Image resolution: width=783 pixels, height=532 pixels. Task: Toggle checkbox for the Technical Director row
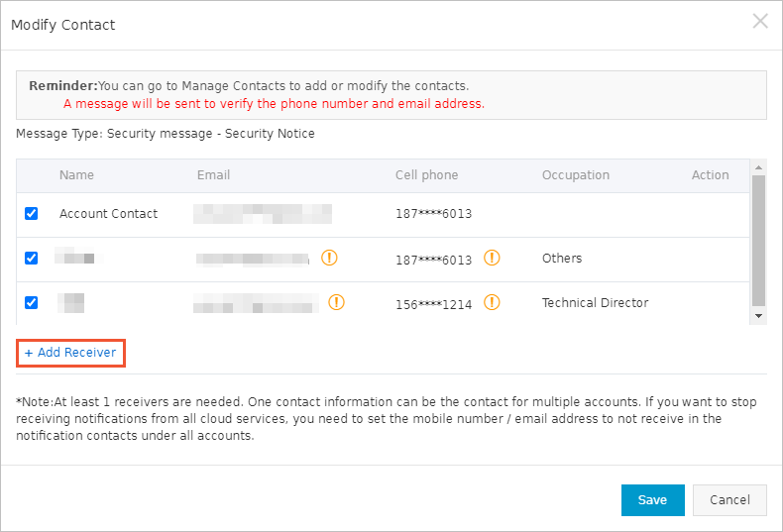point(32,302)
